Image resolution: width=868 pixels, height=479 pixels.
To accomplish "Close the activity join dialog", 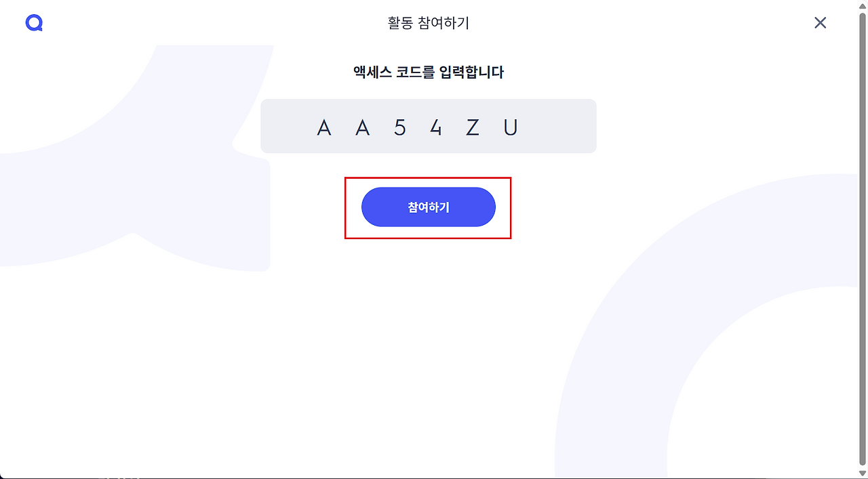I will pos(820,23).
